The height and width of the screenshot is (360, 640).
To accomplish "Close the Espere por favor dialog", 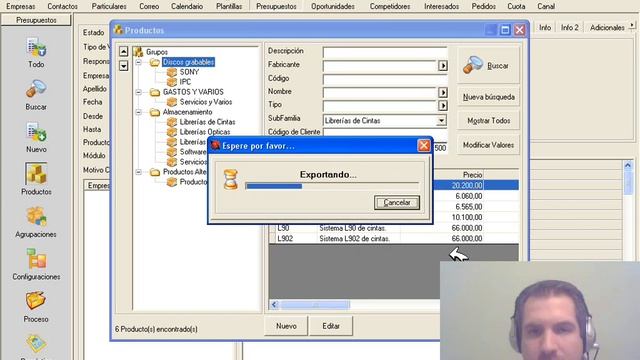I will pyautogui.click(x=424, y=146).
